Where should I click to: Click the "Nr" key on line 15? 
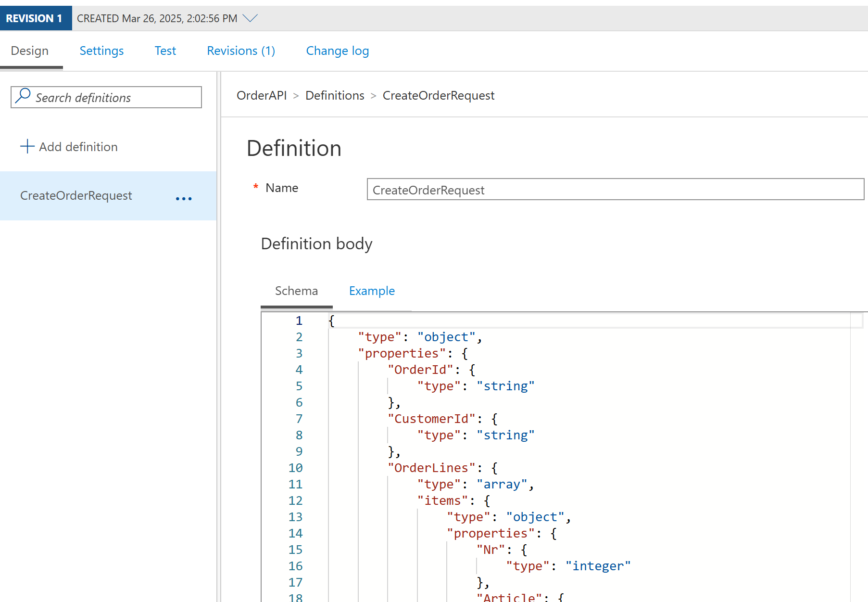coord(491,550)
